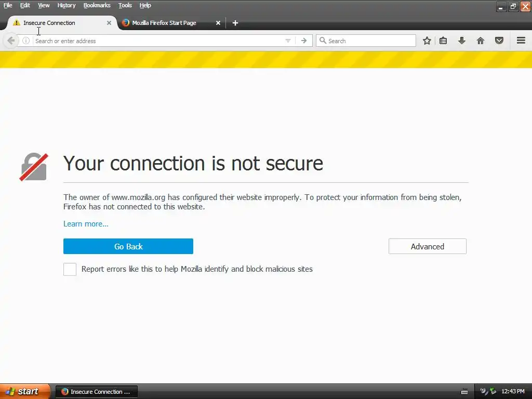Screen dimensions: 532x399
Task: Open the downloads arrow icon
Action: pos(462,41)
